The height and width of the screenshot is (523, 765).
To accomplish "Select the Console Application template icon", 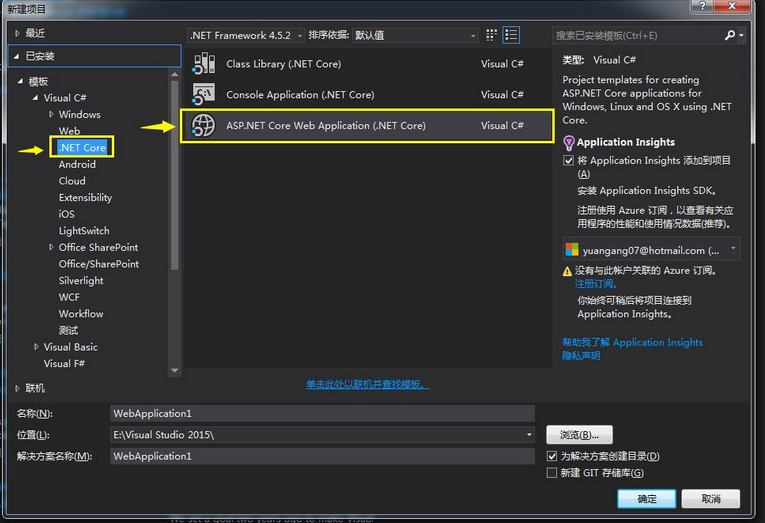I will point(203,94).
